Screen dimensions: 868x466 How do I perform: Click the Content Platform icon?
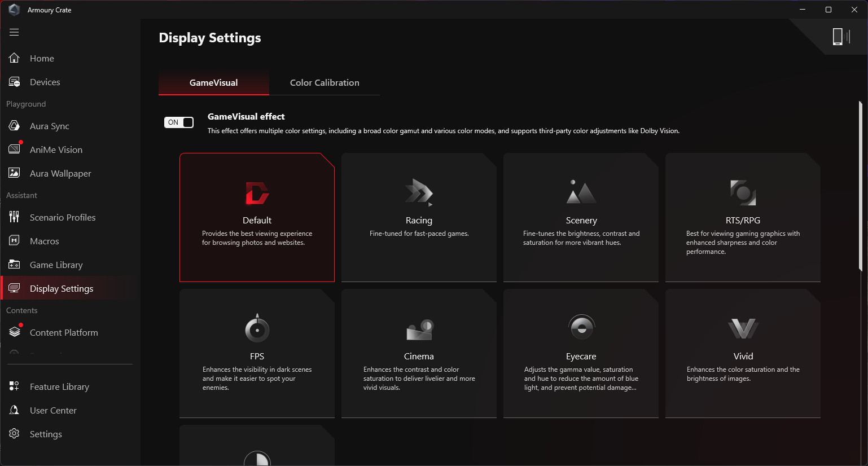14,332
